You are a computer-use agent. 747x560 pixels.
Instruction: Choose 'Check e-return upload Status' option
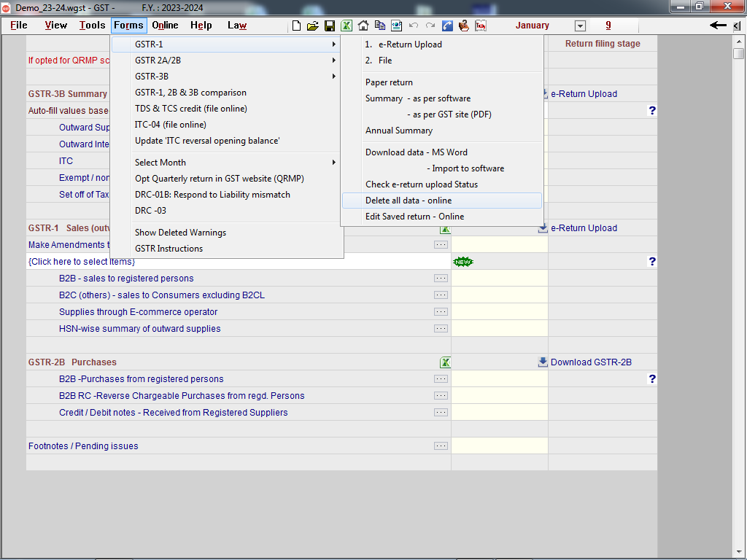(x=421, y=184)
